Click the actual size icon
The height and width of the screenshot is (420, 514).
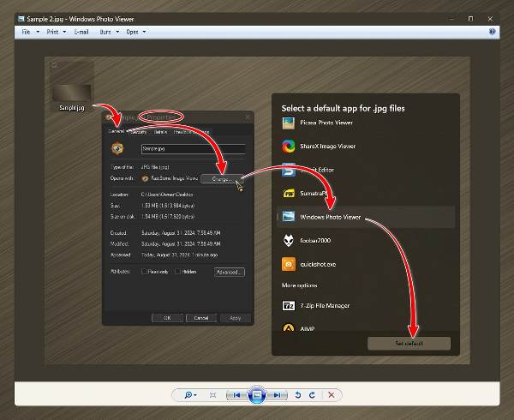click(212, 395)
